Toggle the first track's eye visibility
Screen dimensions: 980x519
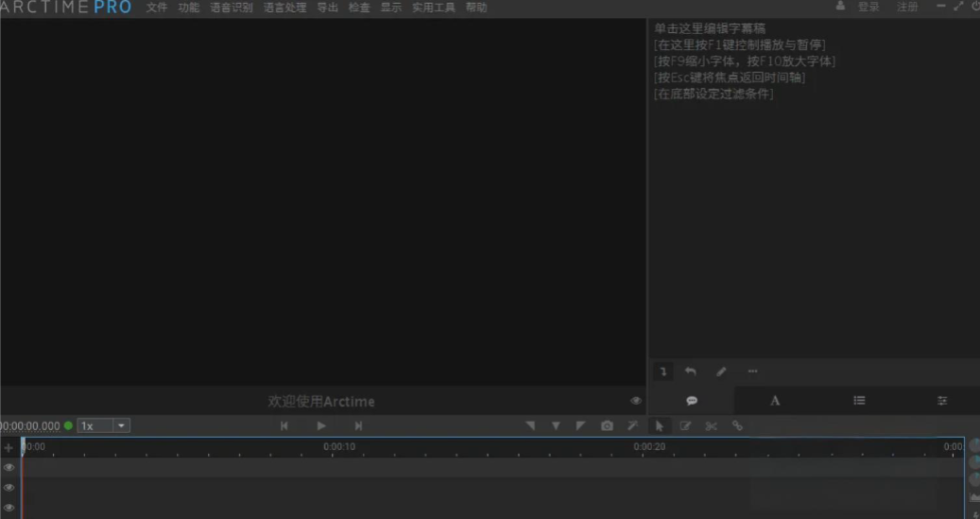(x=9, y=467)
